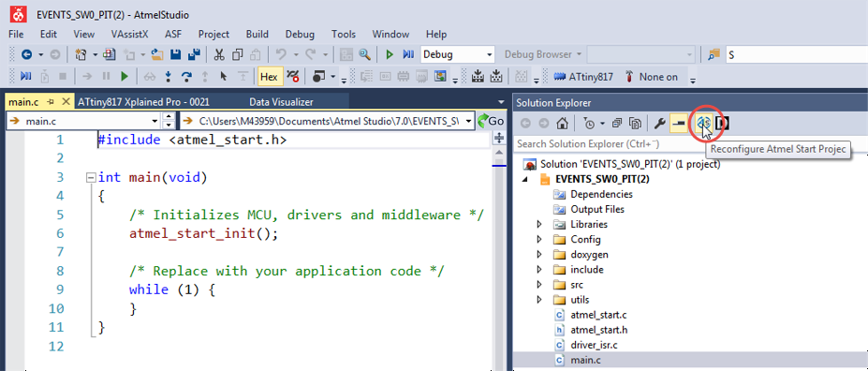Viewport: 868px width, 371px height.
Task: Toggle Hex display mode
Action: click(270, 77)
